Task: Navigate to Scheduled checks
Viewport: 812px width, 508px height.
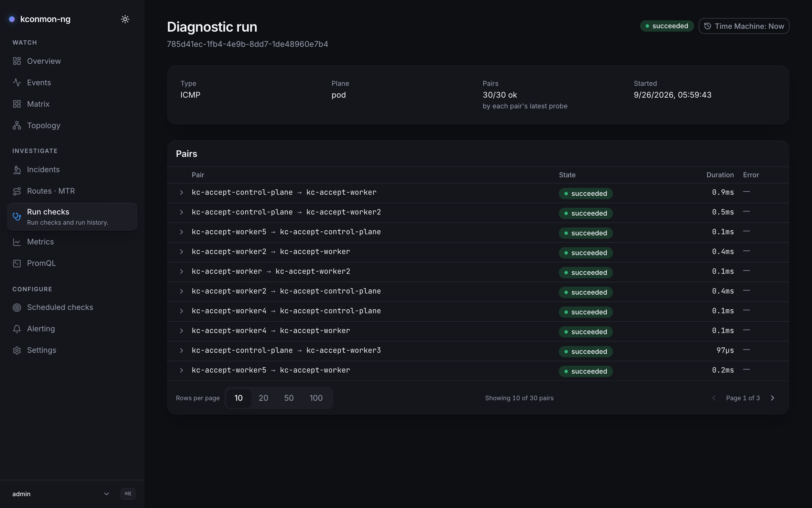Action: (72, 307)
